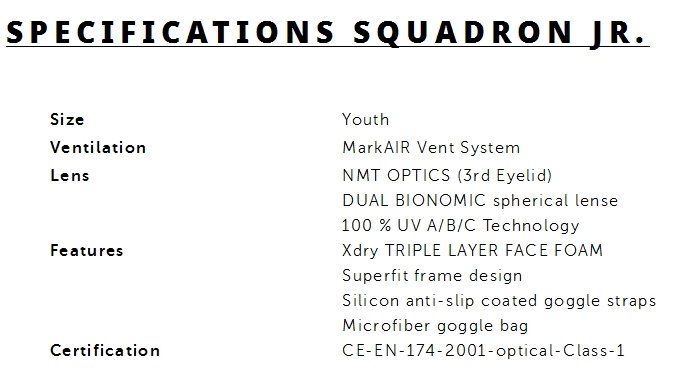
Task: Click the Specifications Squadron Jr. heading
Action: coord(326,33)
